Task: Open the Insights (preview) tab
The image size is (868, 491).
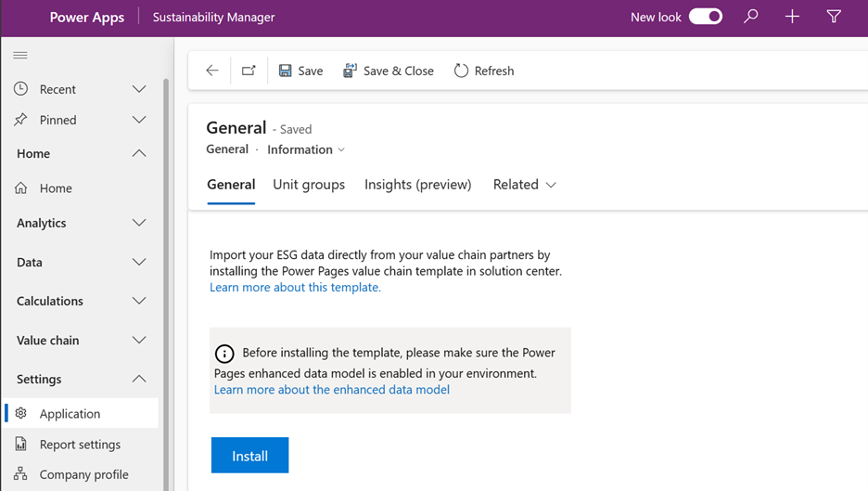Action: click(x=418, y=185)
